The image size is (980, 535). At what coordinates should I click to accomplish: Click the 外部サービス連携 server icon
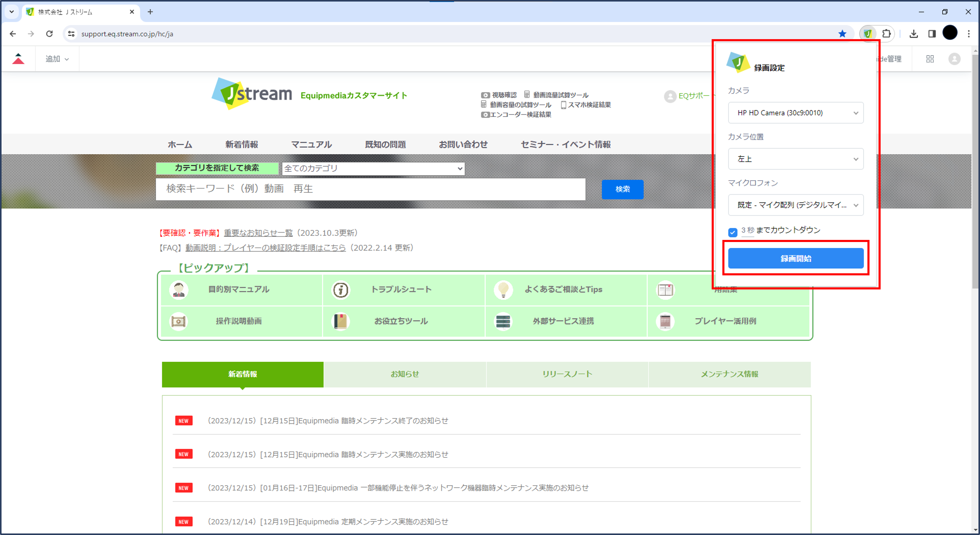(x=503, y=321)
